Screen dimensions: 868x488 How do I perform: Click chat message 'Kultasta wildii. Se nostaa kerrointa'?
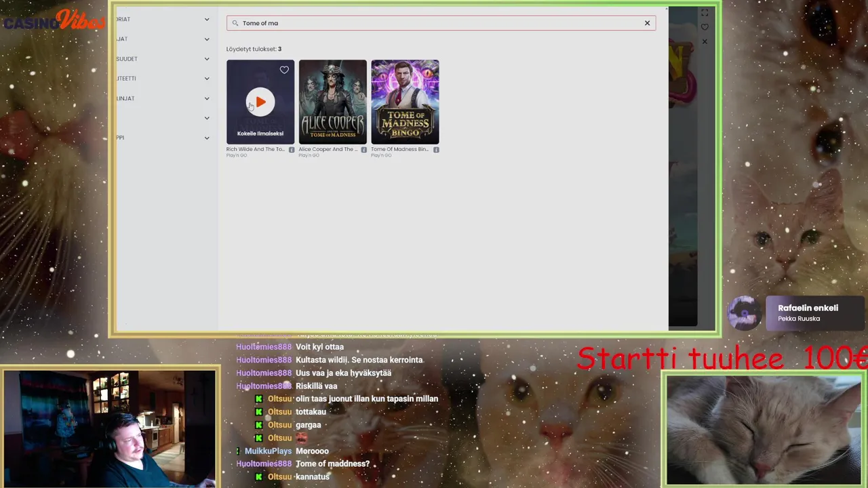click(359, 360)
